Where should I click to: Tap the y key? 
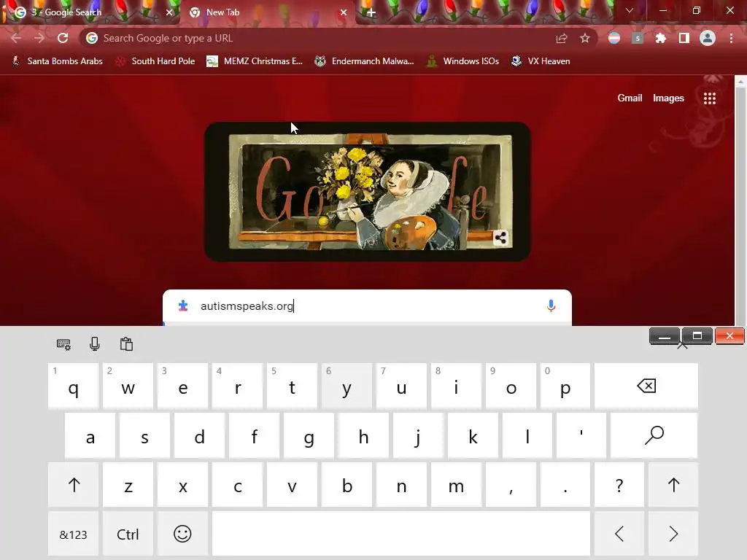[x=347, y=386]
